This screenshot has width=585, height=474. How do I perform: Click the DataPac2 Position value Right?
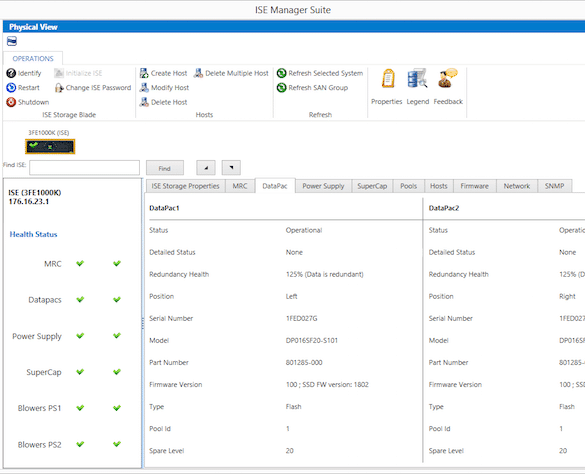[x=567, y=296]
